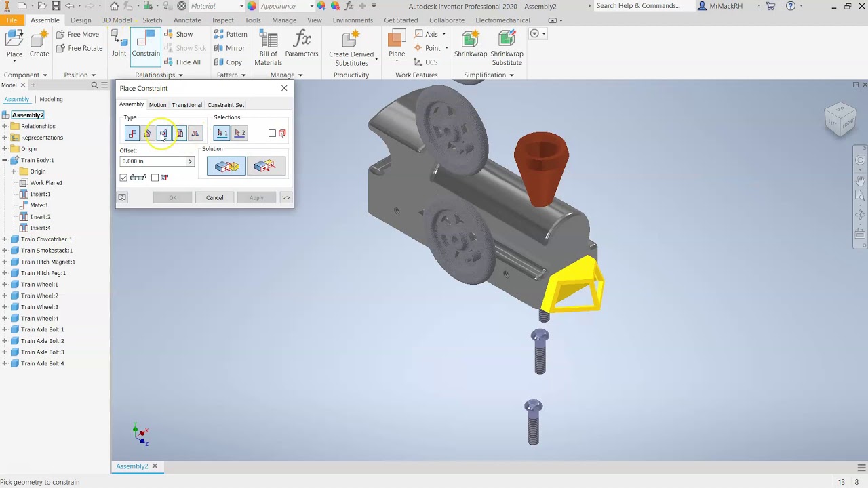Click the OK button
The image size is (868, 488).
click(x=172, y=197)
